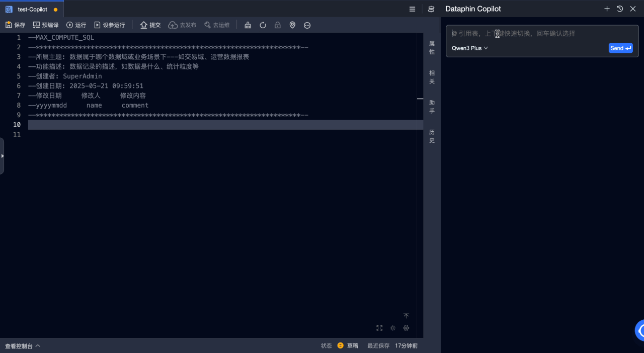Screen dimensions: 644x353
Task: Click the SQL file icon on test-Copilot tab
Action: tap(9, 10)
